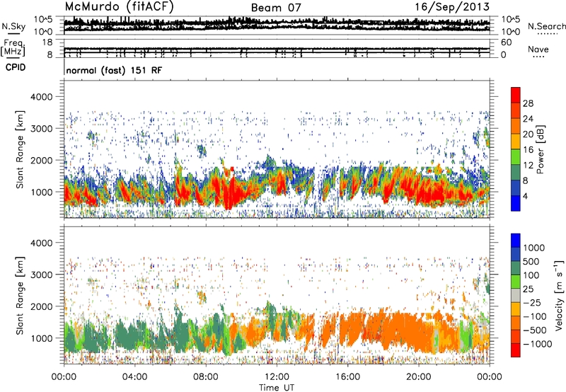Click Slant Range [km] label of power panel
Image resolution: width=566 pixels, height=392 pixels.
click(20, 149)
